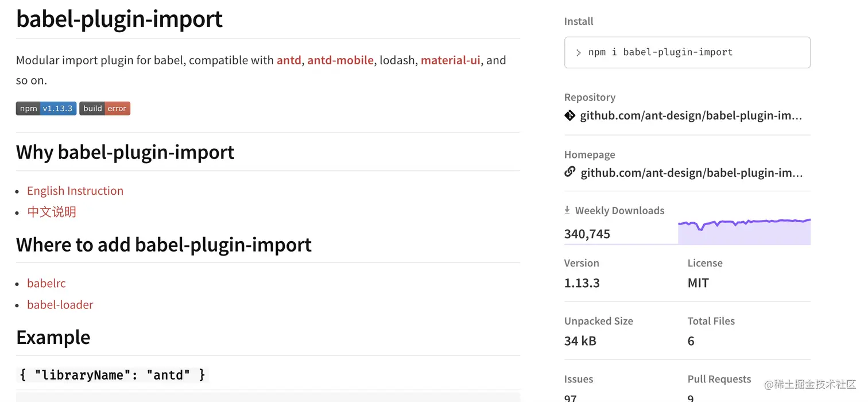This screenshot has width=868, height=402.
Task: Click the weekly downloads sparkline chart
Action: (x=744, y=232)
